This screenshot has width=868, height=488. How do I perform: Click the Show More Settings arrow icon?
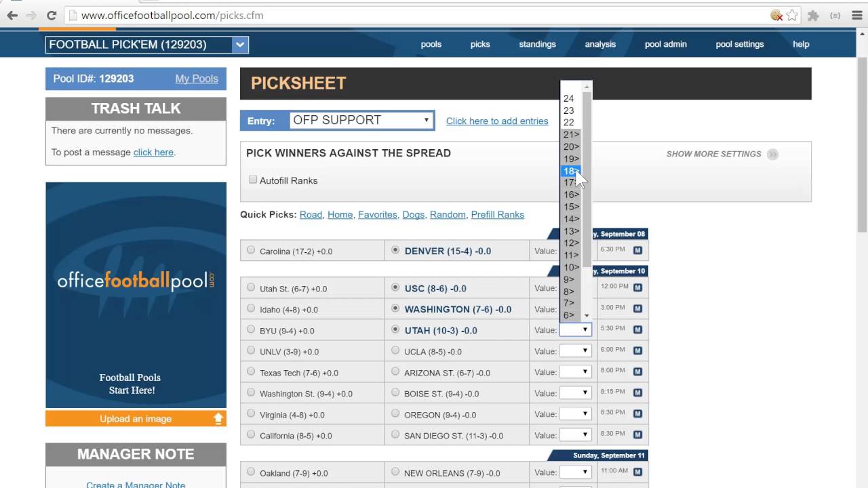point(772,155)
